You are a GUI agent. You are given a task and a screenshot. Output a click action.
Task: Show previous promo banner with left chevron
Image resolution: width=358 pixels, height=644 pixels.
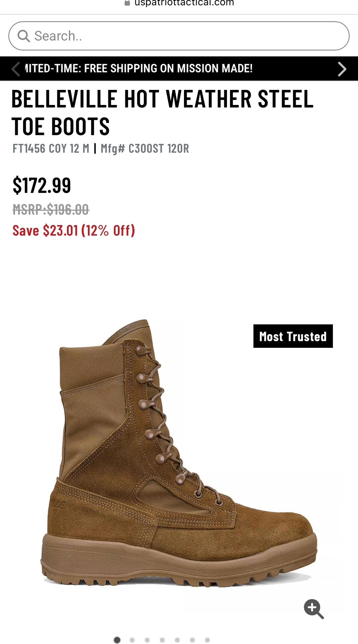pos(15,69)
